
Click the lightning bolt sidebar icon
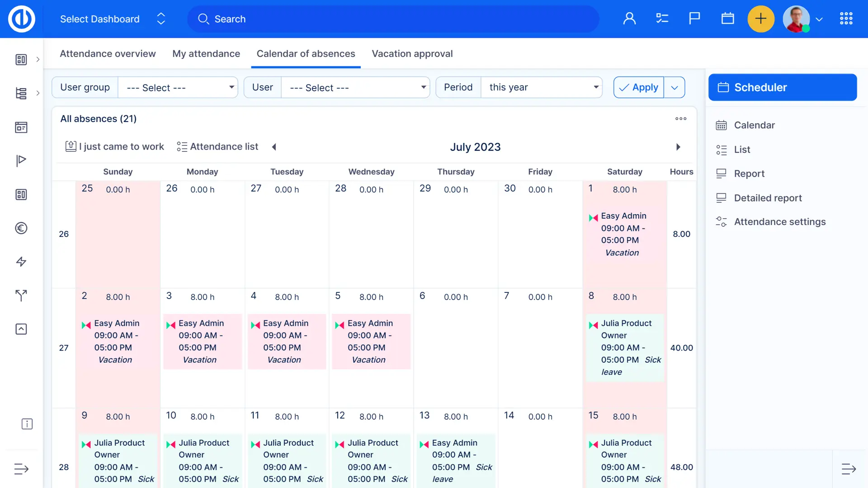tap(21, 262)
